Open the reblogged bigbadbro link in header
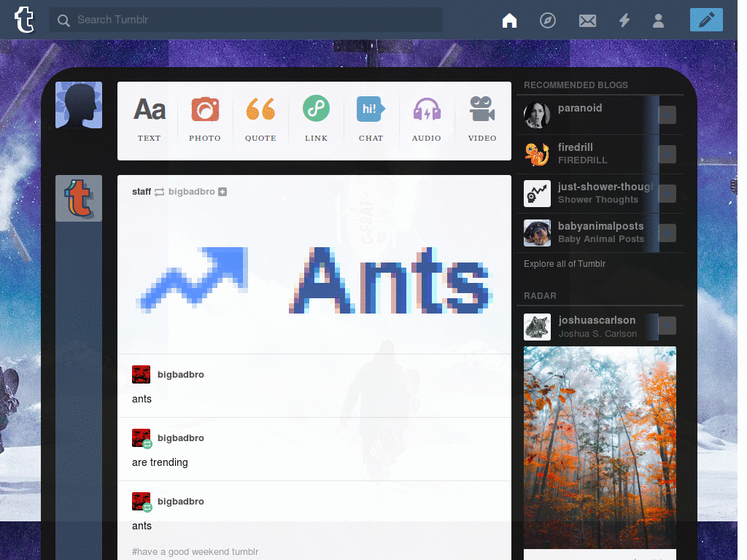This screenshot has height=560, width=747. tap(192, 192)
